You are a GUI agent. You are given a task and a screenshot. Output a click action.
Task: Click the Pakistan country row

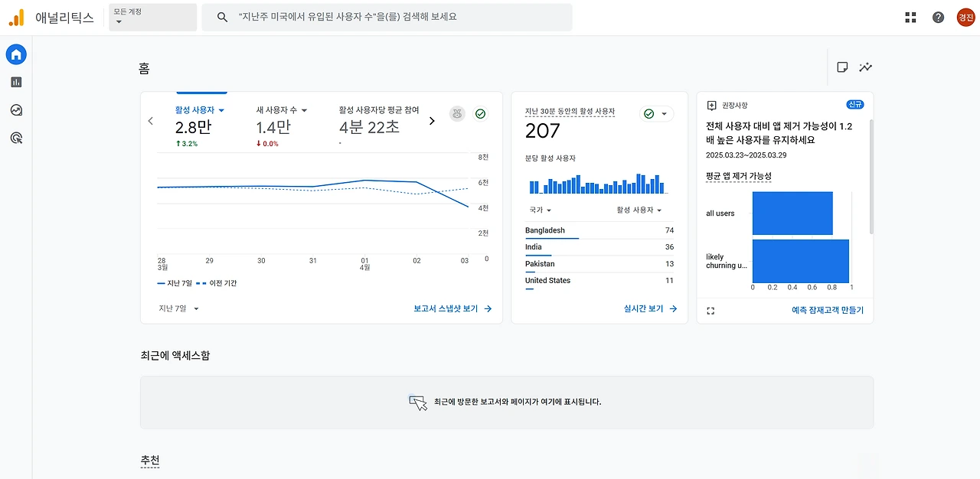[599, 264]
